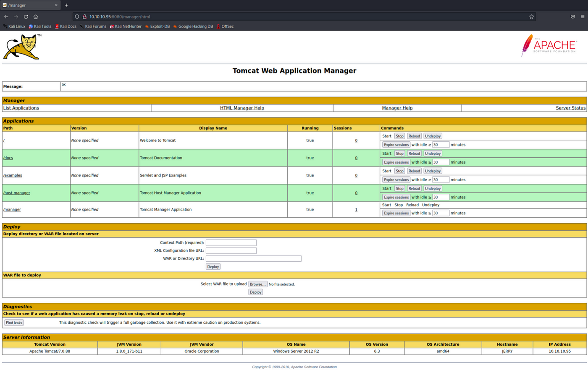Stop the /examples application
The image size is (588, 375).
click(x=399, y=171)
